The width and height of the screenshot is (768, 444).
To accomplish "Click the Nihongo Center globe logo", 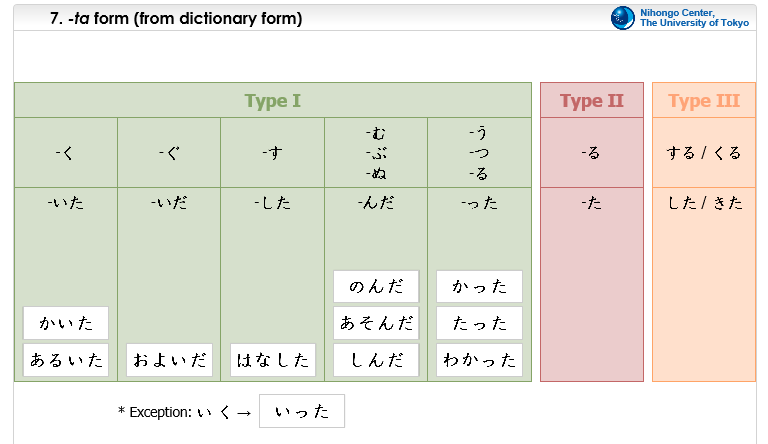I will pyautogui.click(x=623, y=18).
